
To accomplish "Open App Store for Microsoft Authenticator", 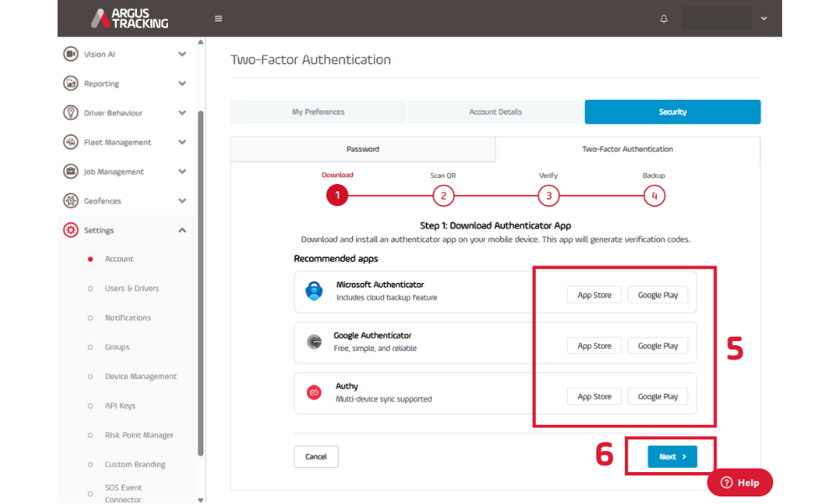I will click(594, 295).
